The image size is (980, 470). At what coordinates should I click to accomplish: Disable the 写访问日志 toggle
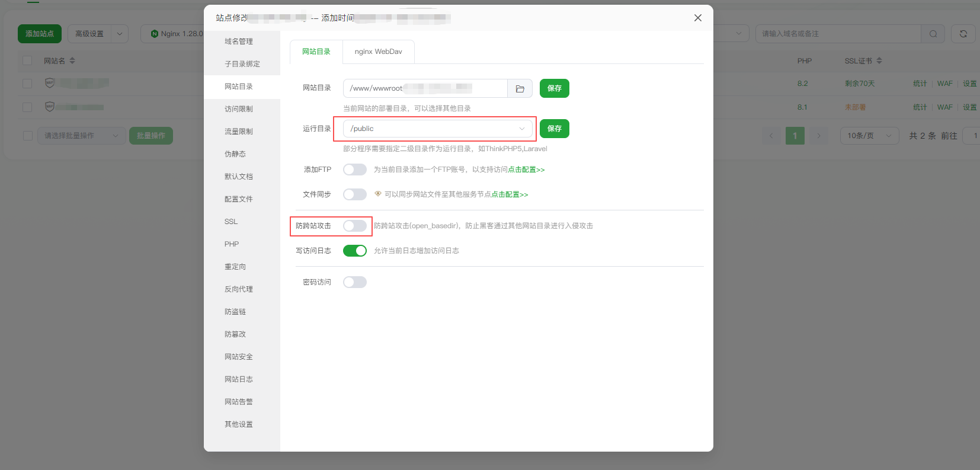[355, 251]
